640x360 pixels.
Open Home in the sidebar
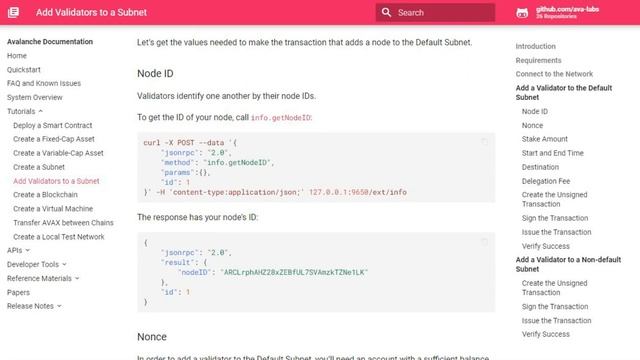coord(17,56)
